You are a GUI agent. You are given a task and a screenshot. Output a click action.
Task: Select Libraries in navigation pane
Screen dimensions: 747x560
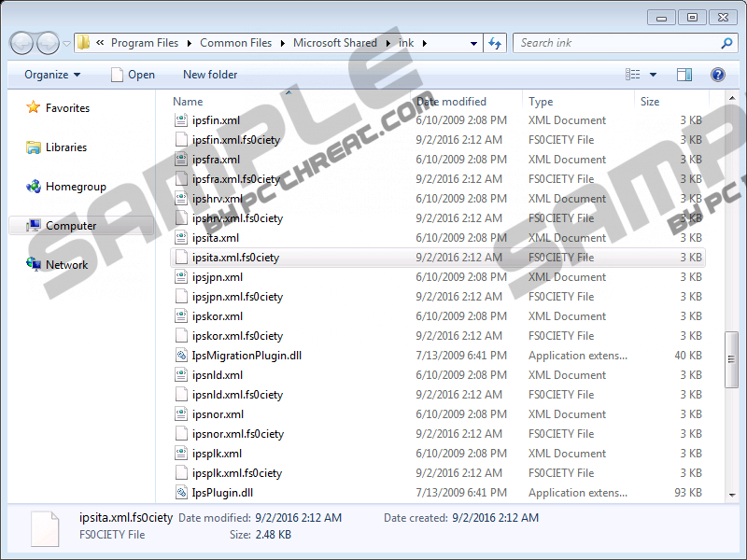[x=65, y=147]
